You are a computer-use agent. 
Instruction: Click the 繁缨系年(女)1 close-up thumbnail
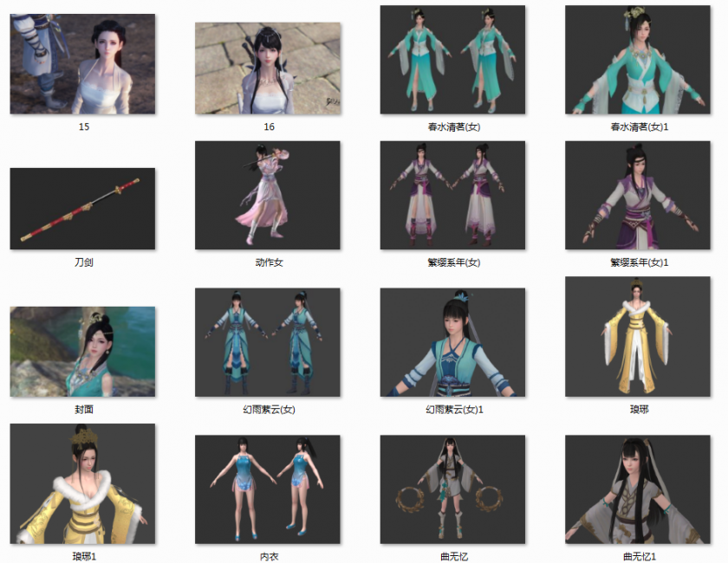click(x=638, y=196)
